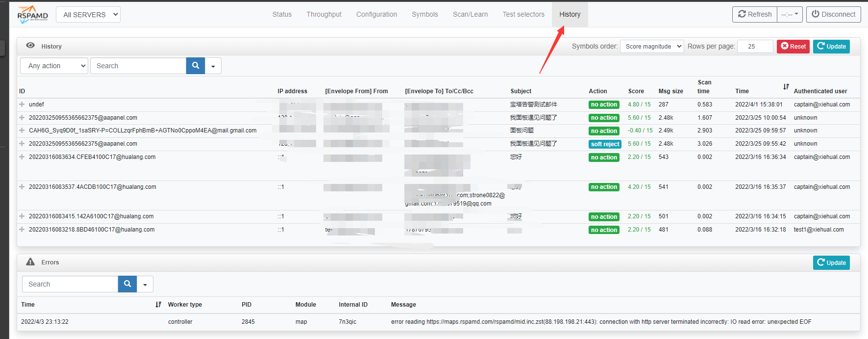868x339 pixels.
Task: Click the PID column header in Errors
Action: click(247, 305)
